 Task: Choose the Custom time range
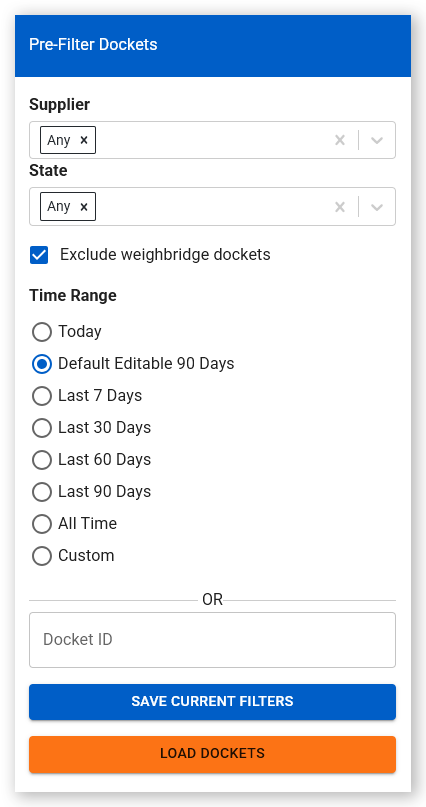pos(42,556)
